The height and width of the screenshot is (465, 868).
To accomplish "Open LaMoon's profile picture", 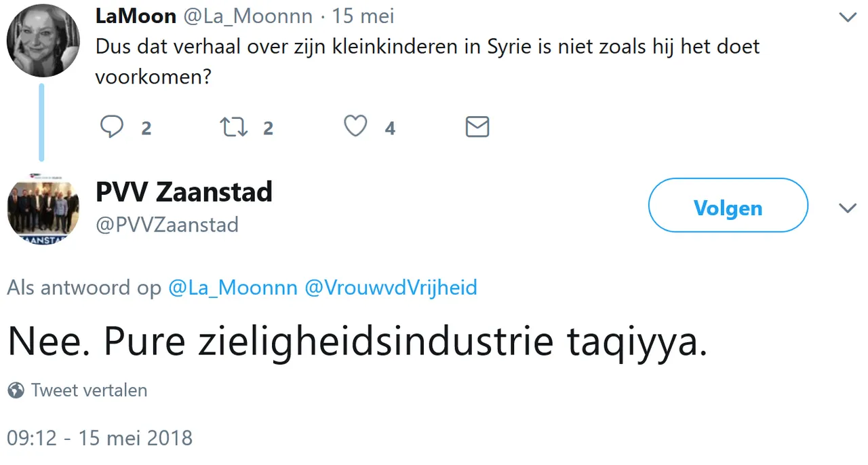I will point(43,41).
